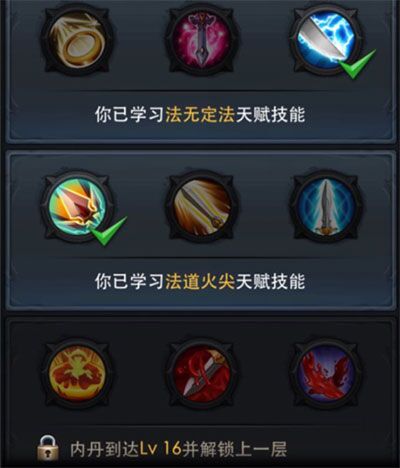Select the second talent tier panel background
Viewport: 400px width, 468px height.
pos(200,231)
